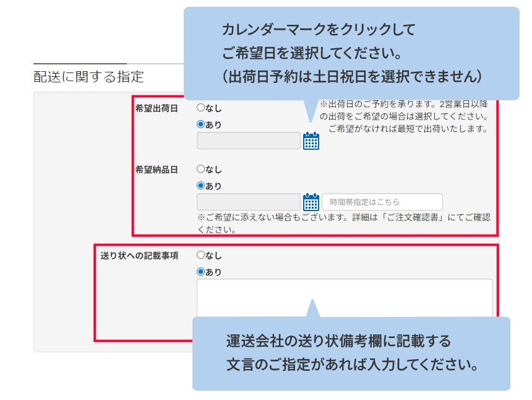Screen dimensions: 532x400
Task: Select あり for 送り状への記載事項
Action: [x=200, y=272]
